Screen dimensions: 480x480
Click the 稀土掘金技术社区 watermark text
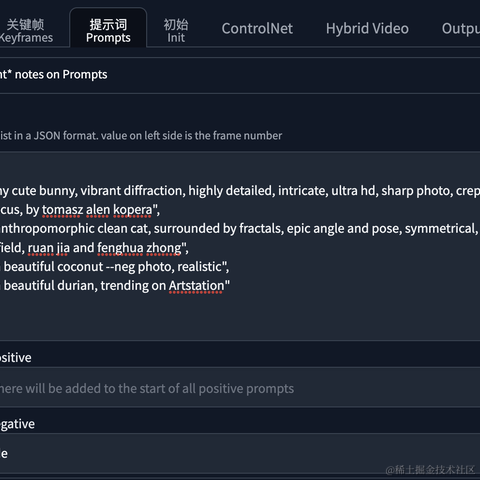coord(430,469)
